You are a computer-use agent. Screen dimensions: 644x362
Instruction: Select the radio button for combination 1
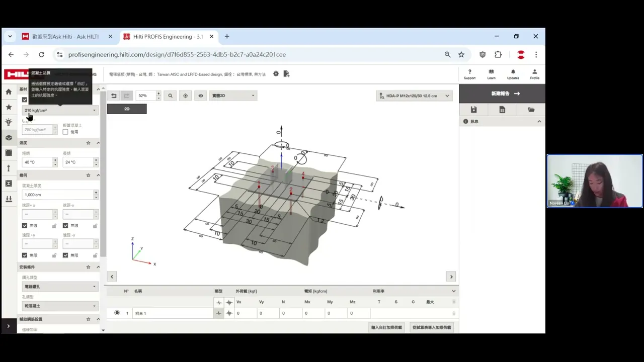117,313
